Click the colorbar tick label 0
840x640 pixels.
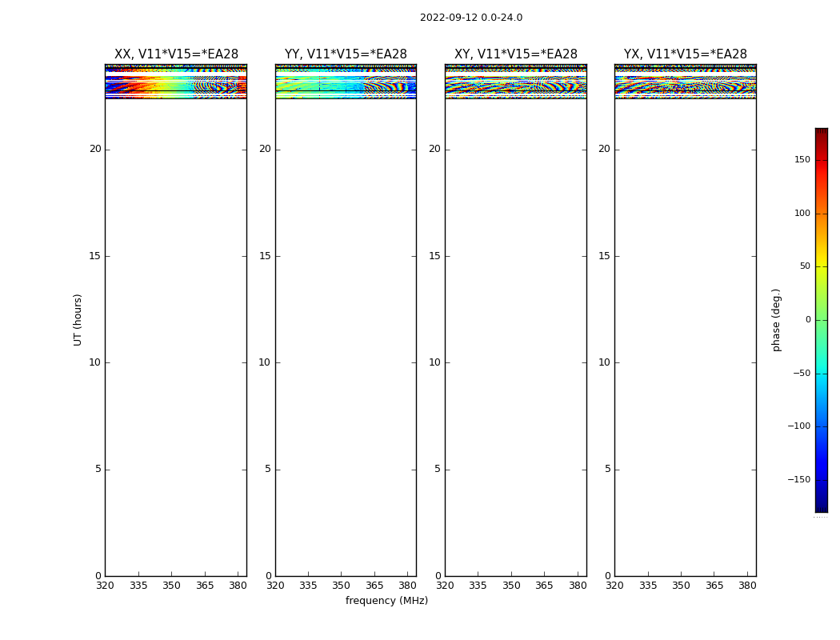click(808, 320)
